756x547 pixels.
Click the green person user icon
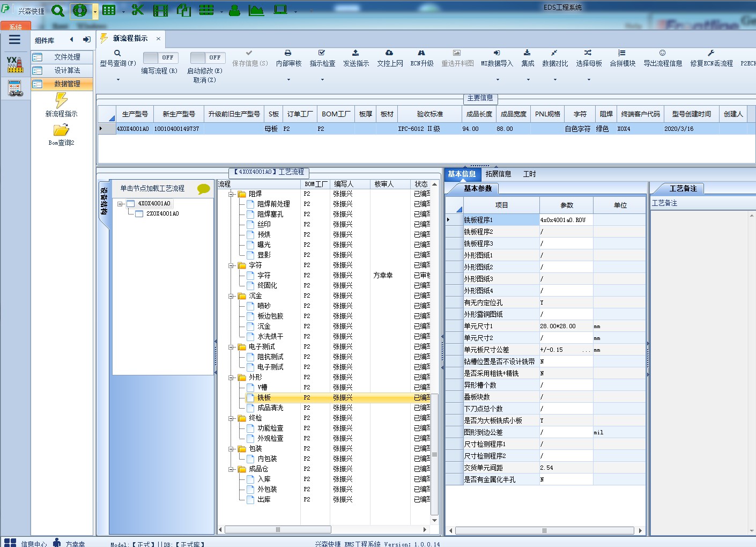coord(234,10)
